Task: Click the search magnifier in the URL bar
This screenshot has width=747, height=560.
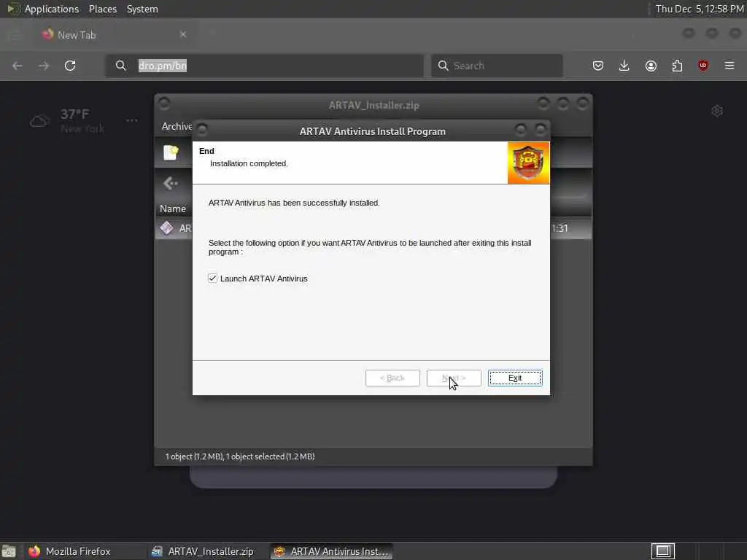Action: [x=121, y=66]
